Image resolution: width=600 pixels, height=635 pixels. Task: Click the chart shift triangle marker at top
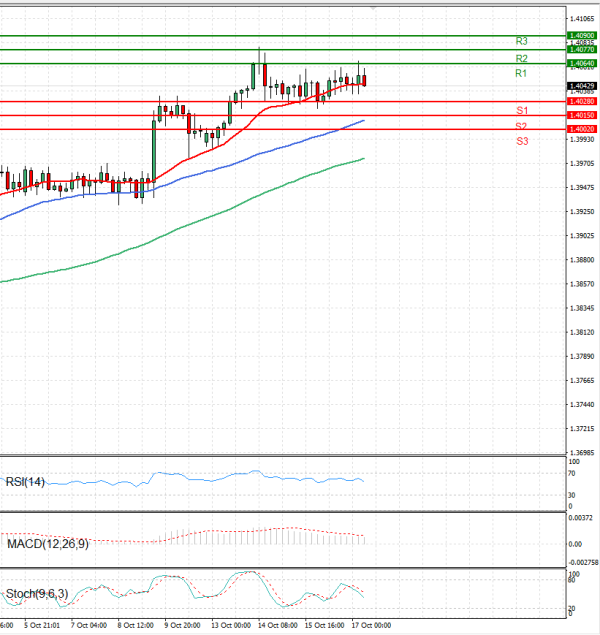(374, 6)
